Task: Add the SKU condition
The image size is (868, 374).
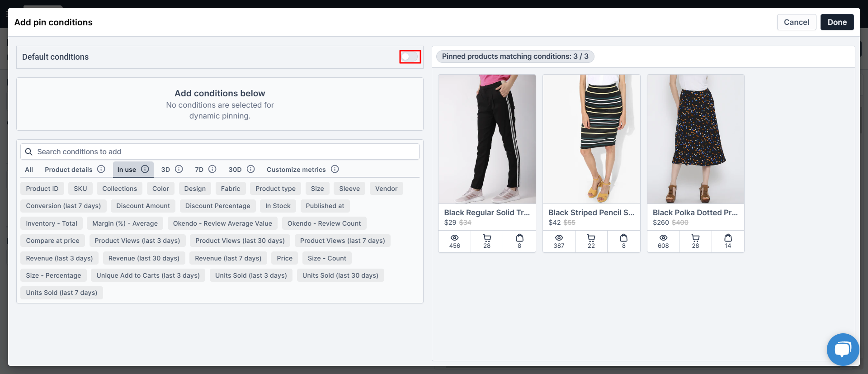Action: point(80,189)
